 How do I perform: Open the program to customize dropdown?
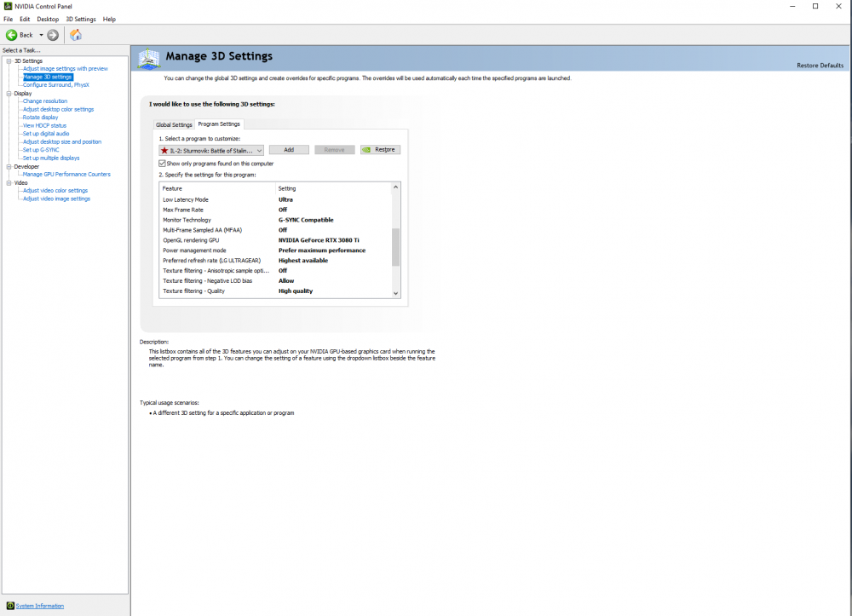pos(260,149)
